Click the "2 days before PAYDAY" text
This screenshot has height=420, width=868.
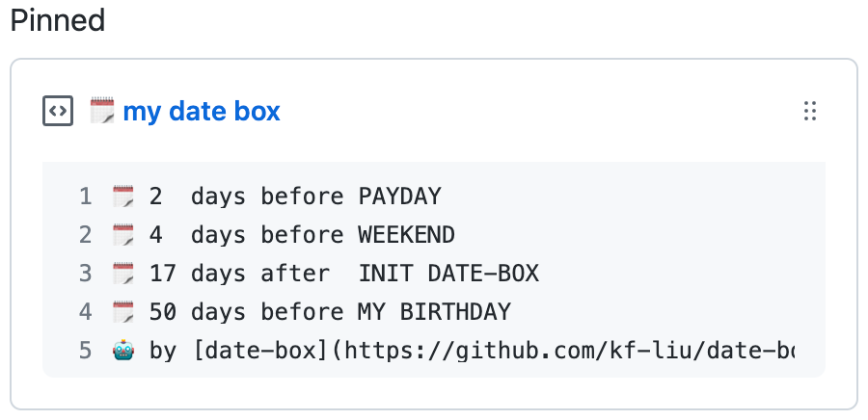click(294, 197)
